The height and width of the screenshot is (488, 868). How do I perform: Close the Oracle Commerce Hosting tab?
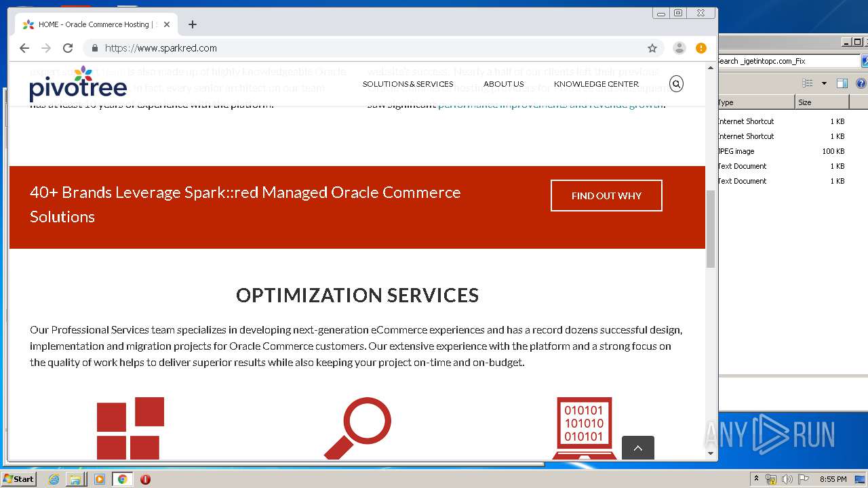tap(167, 24)
